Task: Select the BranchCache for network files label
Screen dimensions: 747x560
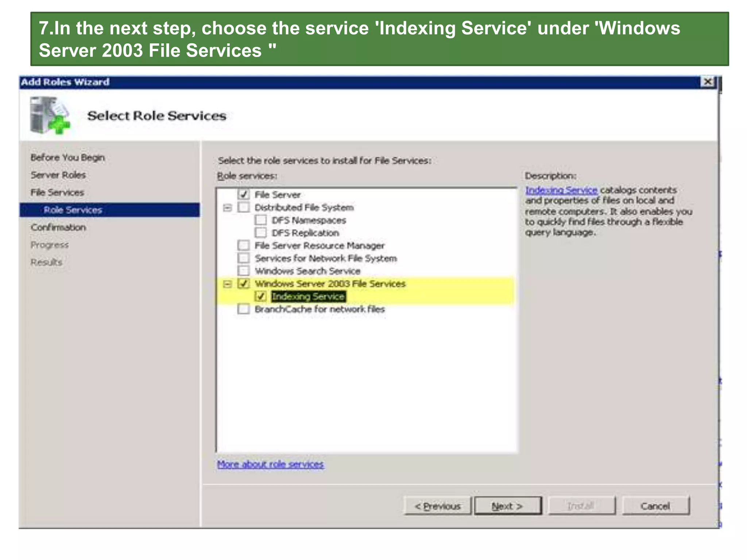Action: (320, 309)
